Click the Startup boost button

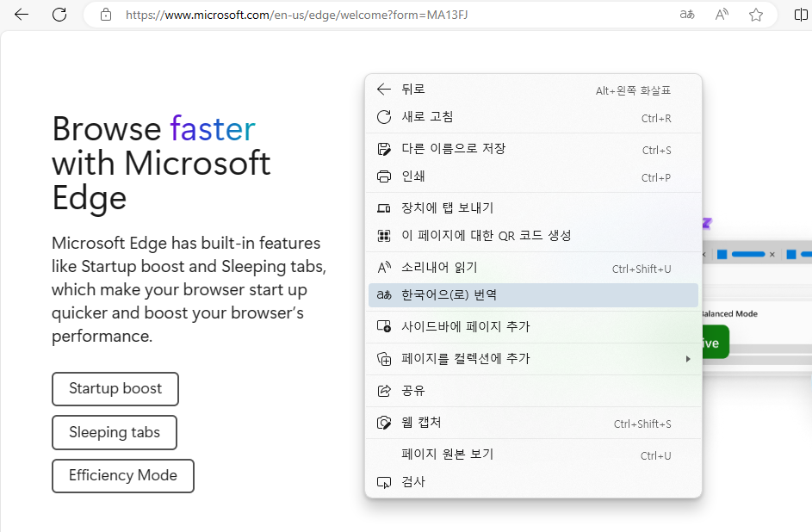click(115, 388)
